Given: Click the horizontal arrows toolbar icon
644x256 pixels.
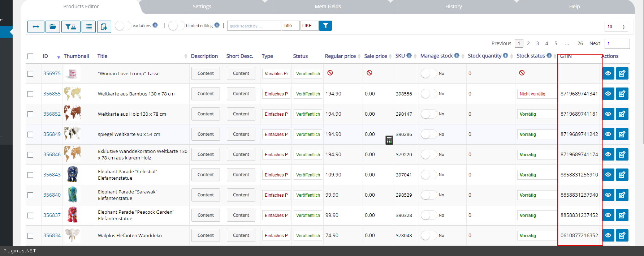Looking at the screenshot, I should pos(36,27).
